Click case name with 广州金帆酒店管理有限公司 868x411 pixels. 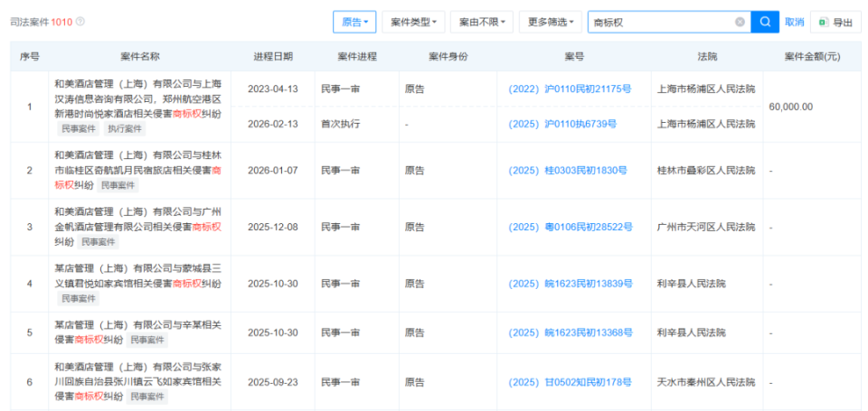tap(138, 227)
